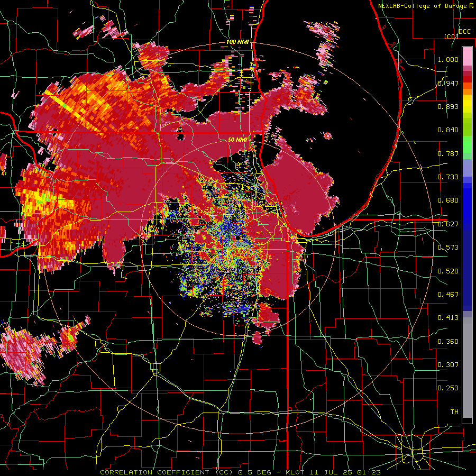Click the 50 NMI range ring label
Screen dimensions: 476x476
click(x=237, y=140)
